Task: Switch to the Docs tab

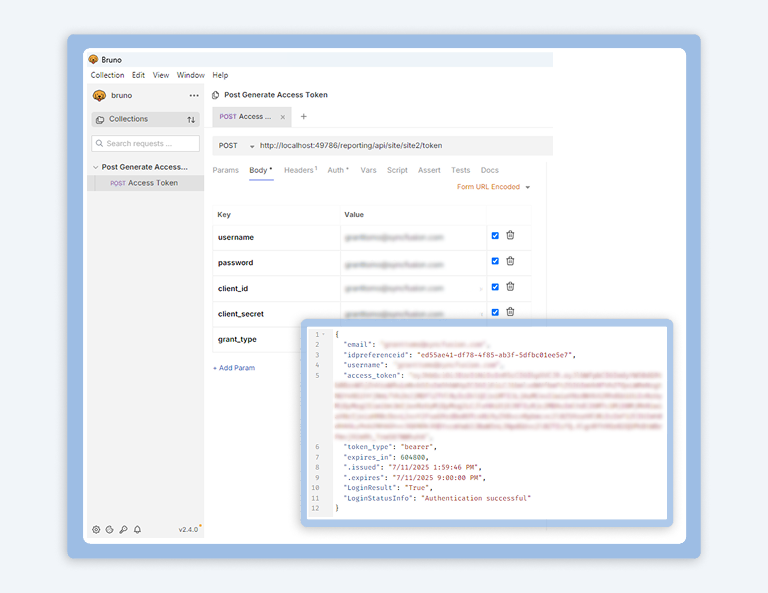Action: 489,170
